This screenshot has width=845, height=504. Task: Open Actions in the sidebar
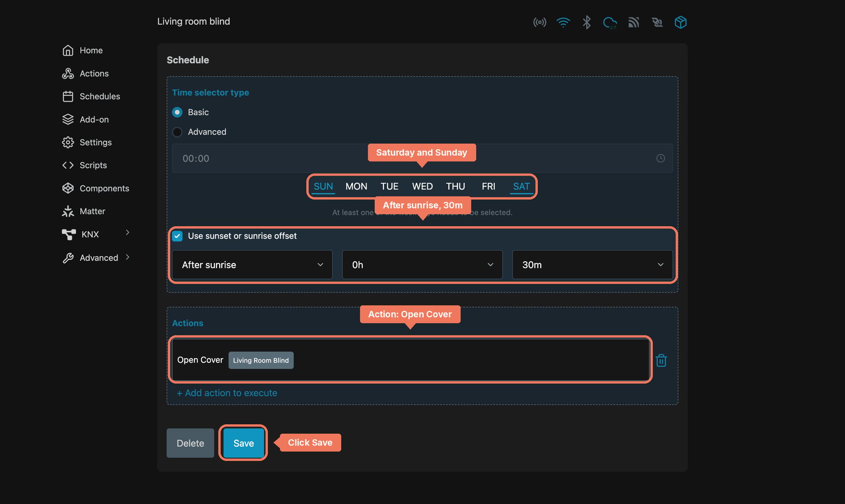pos(94,74)
